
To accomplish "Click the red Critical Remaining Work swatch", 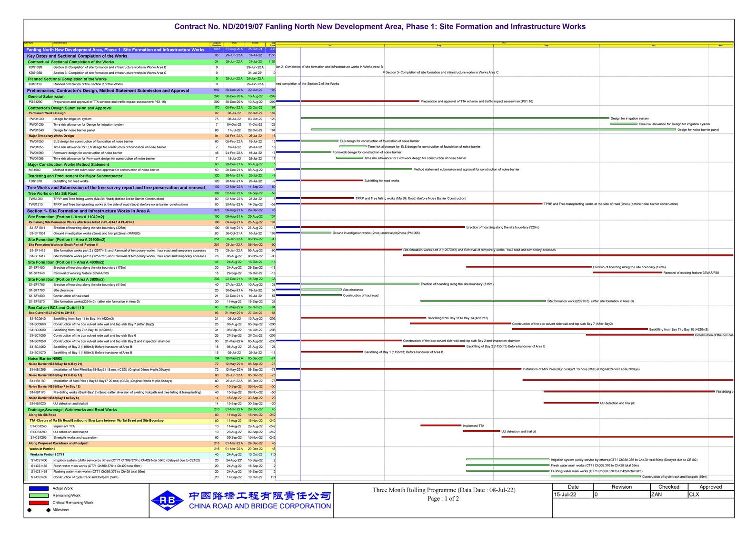I will click(x=39, y=503).
